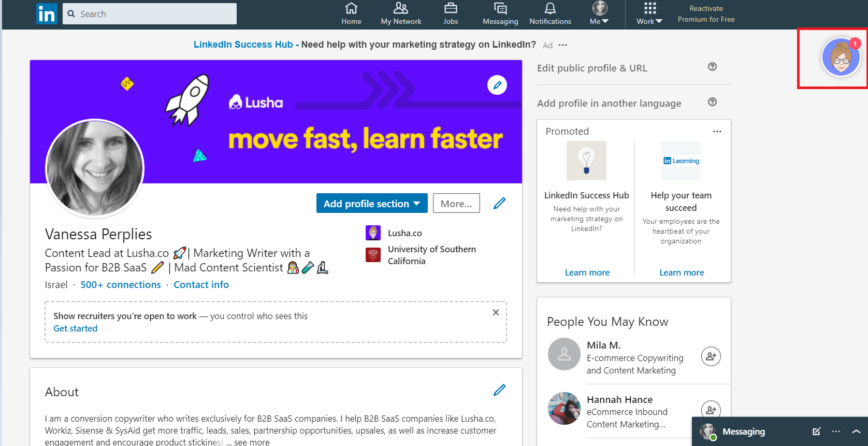Screen dimensions: 868x446
Task: Open Add profile section dropdown
Action: point(372,203)
